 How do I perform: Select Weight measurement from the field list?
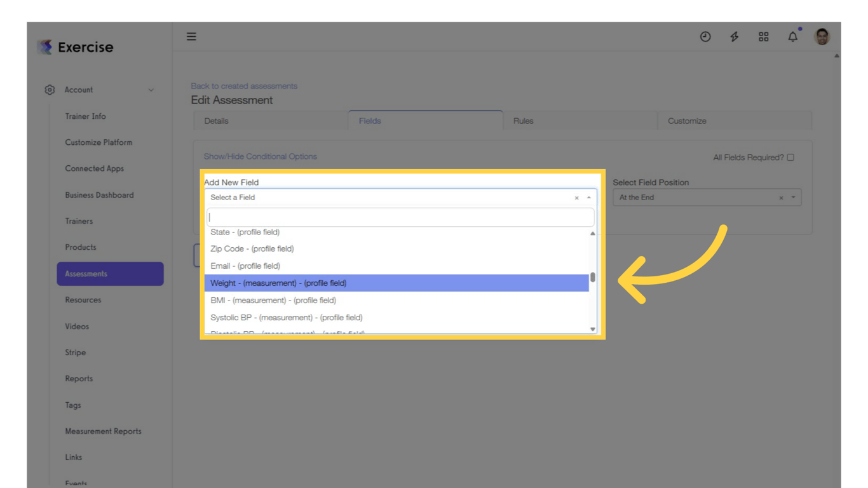point(278,283)
